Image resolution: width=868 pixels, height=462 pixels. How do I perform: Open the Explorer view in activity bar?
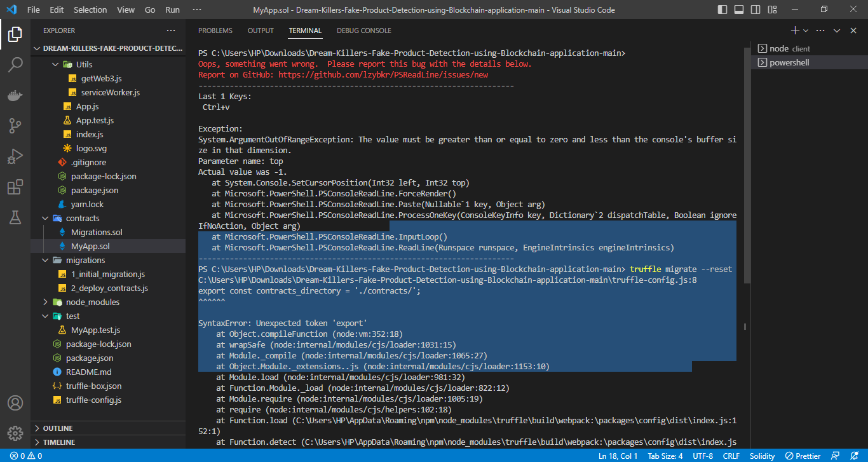[x=15, y=34]
